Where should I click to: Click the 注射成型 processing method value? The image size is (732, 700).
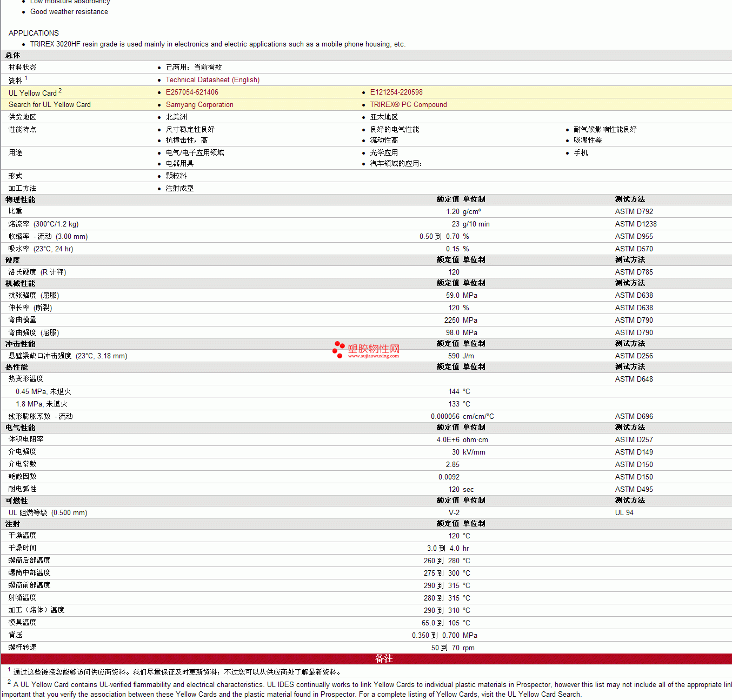coord(179,189)
